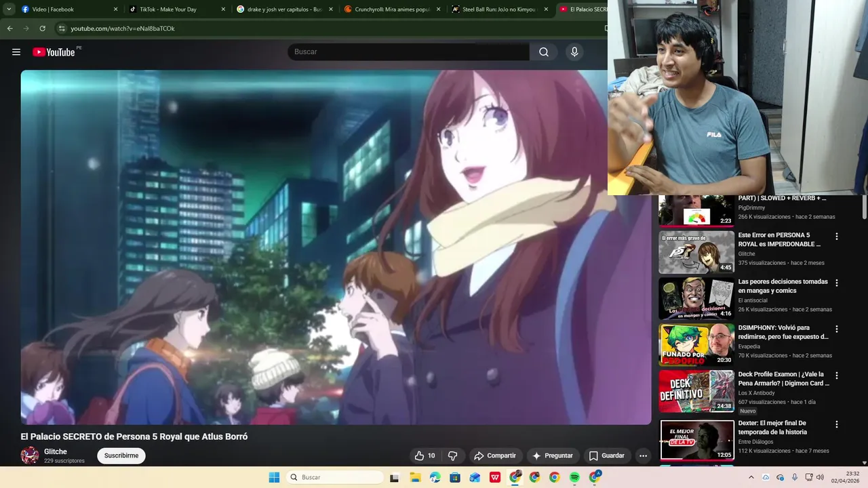
Task: Open more actions three-dot button below video
Action: click(x=644, y=455)
